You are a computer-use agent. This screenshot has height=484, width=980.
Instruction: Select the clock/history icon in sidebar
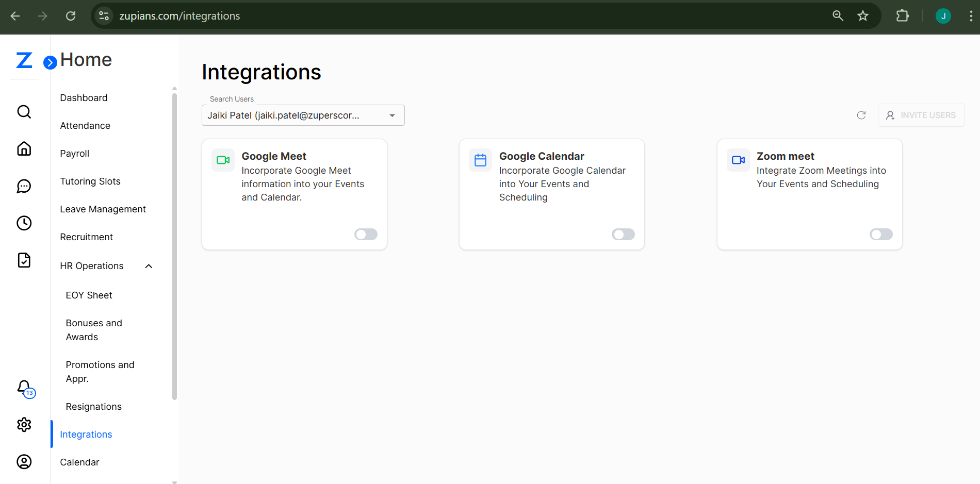(x=24, y=223)
